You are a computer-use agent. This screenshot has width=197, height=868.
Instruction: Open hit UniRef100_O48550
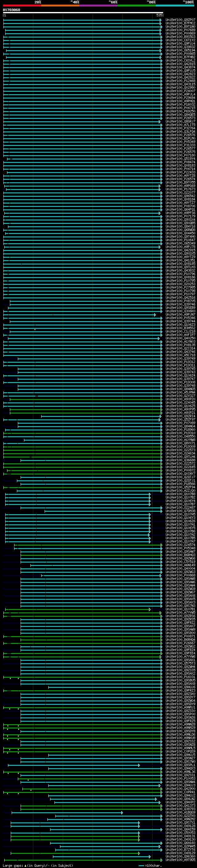[x=180, y=436]
